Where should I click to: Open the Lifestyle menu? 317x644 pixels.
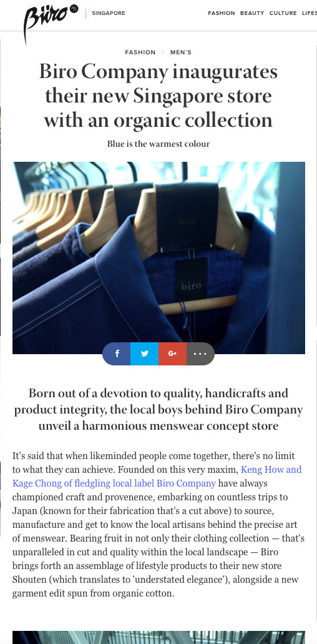click(x=310, y=13)
